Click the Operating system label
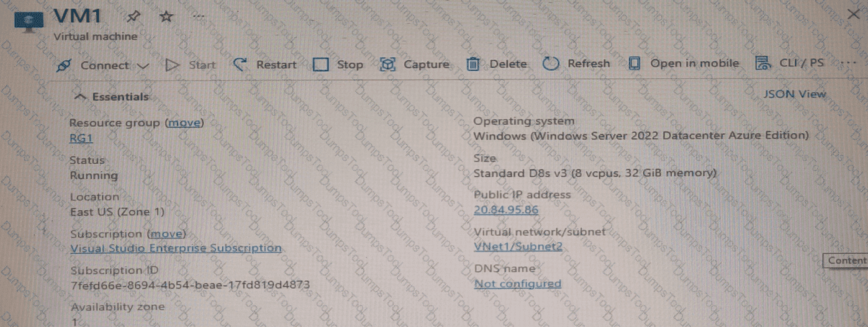This screenshot has height=327, width=868. point(524,121)
